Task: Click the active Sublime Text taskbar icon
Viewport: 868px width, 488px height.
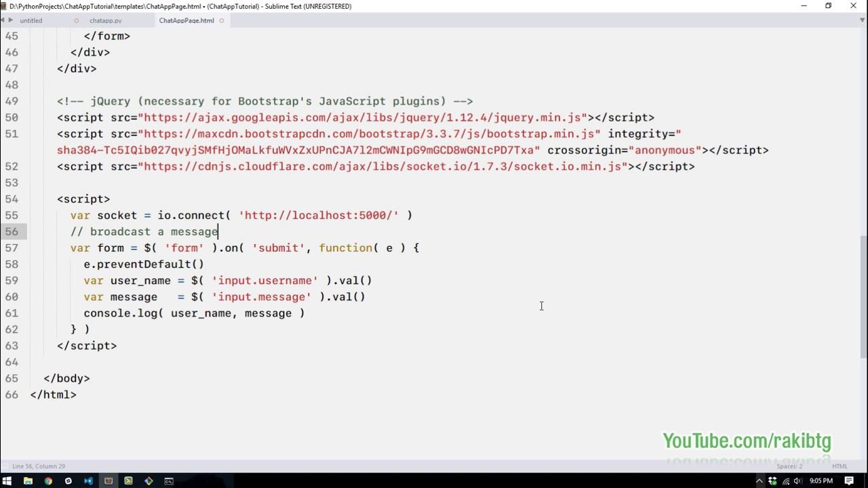Action: 108,481
